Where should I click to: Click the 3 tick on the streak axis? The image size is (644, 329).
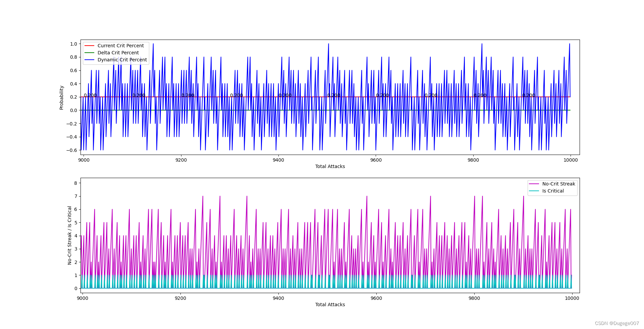point(76,249)
